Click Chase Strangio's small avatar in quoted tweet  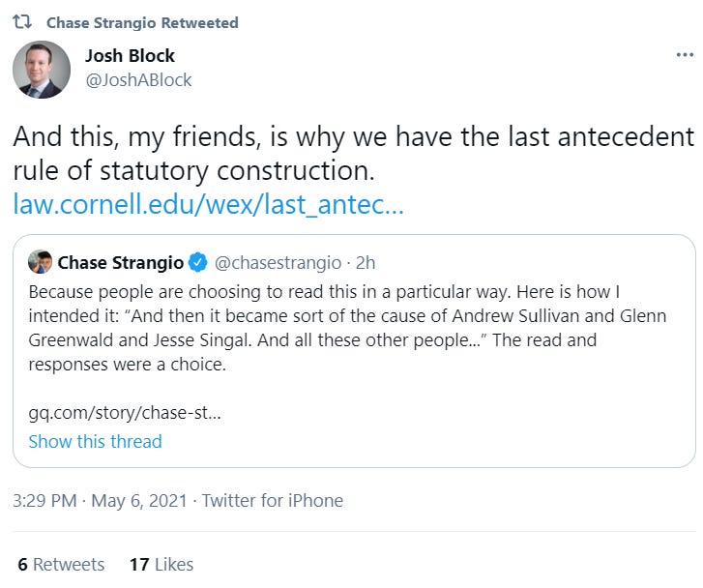coord(40,262)
